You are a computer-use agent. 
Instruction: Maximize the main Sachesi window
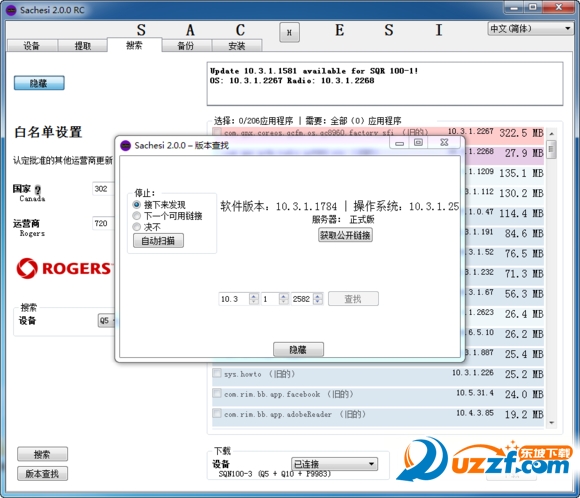click(533, 7)
